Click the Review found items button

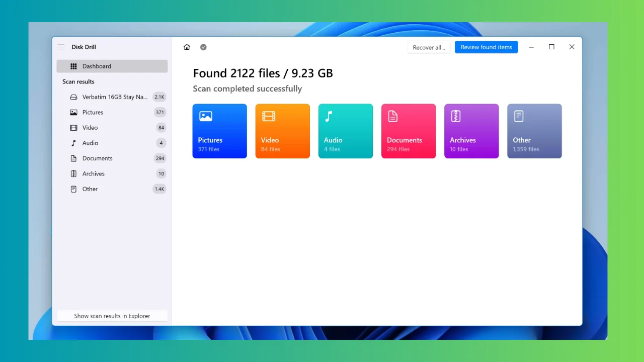point(486,47)
